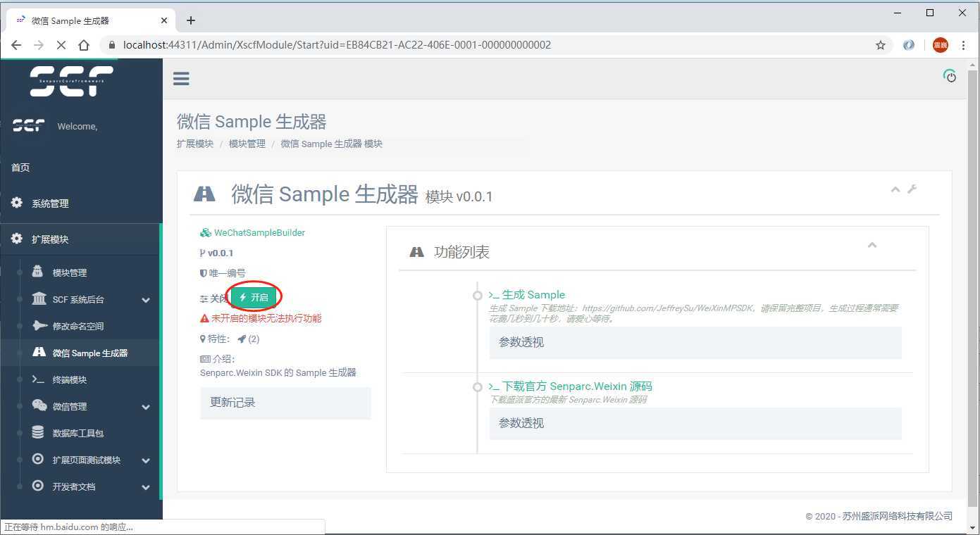Open the Chrome profile avatar
980x535 pixels.
click(940, 45)
